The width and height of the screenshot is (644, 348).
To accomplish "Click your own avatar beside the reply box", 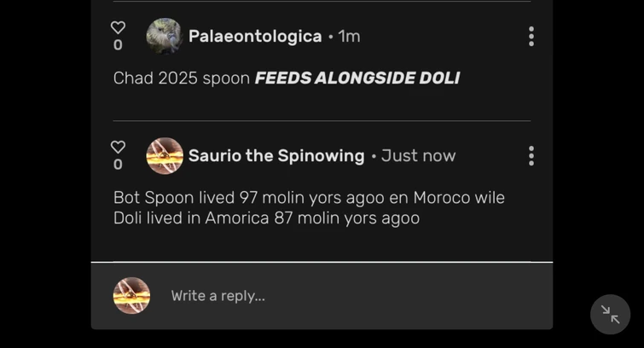I will pos(131,295).
